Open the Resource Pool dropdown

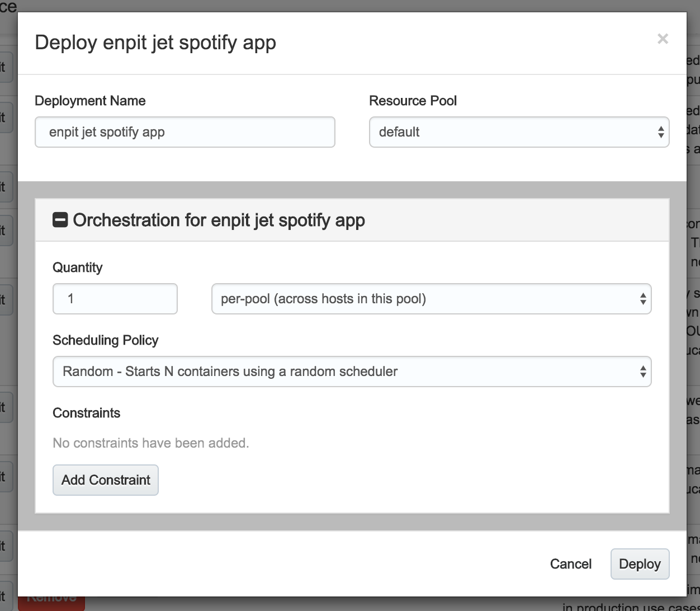click(519, 132)
